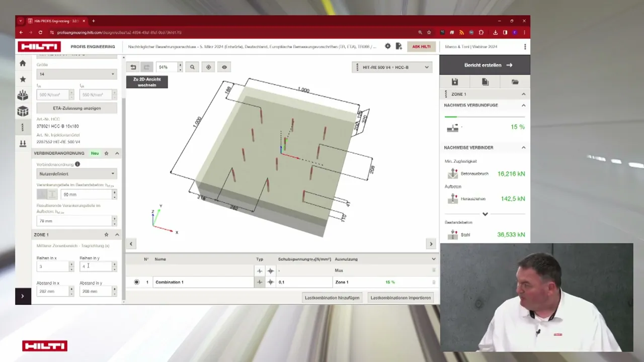
Task: Click the Herausziehen result icon
Action: tap(452, 199)
